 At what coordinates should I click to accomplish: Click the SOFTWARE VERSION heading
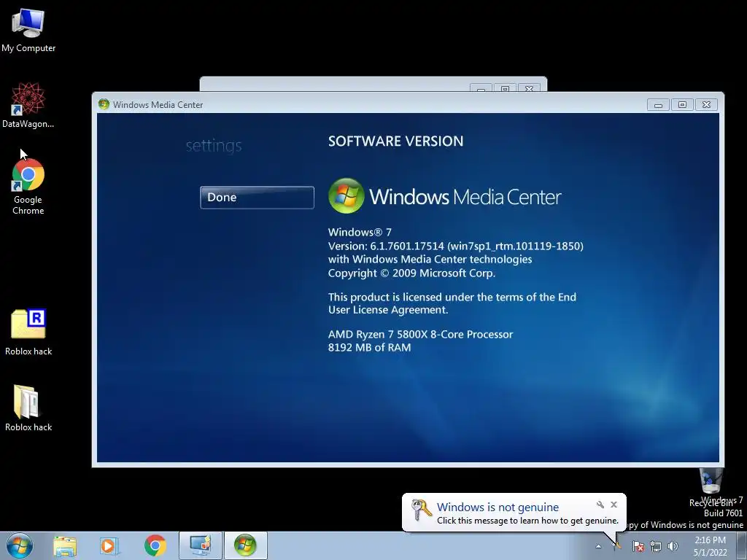tap(395, 141)
